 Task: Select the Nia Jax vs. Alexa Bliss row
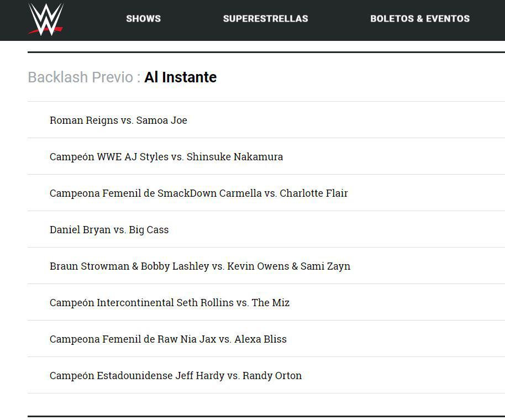pos(168,339)
